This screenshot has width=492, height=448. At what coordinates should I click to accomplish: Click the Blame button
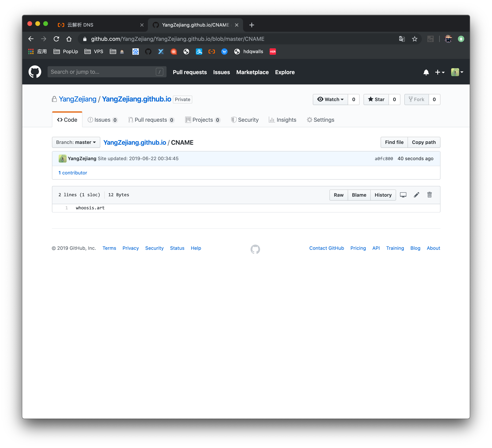point(359,195)
